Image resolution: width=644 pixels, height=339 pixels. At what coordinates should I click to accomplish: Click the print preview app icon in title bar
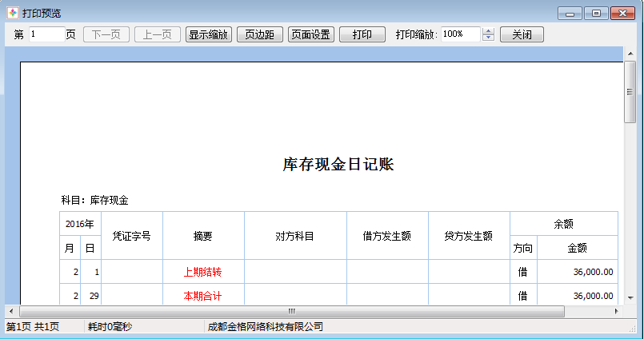11,13
